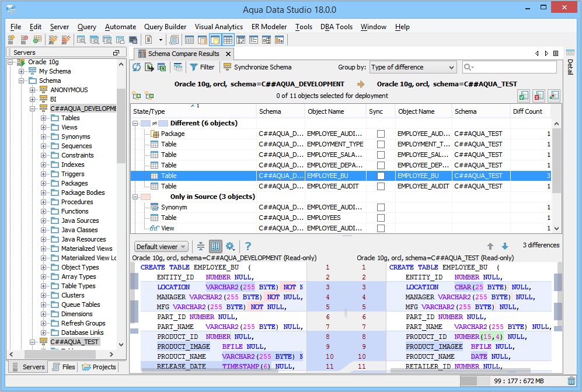This screenshot has height=392, width=582.
Task: Check Sync box for EMPLOYEE_BU table
Action: tap(381, 176)
